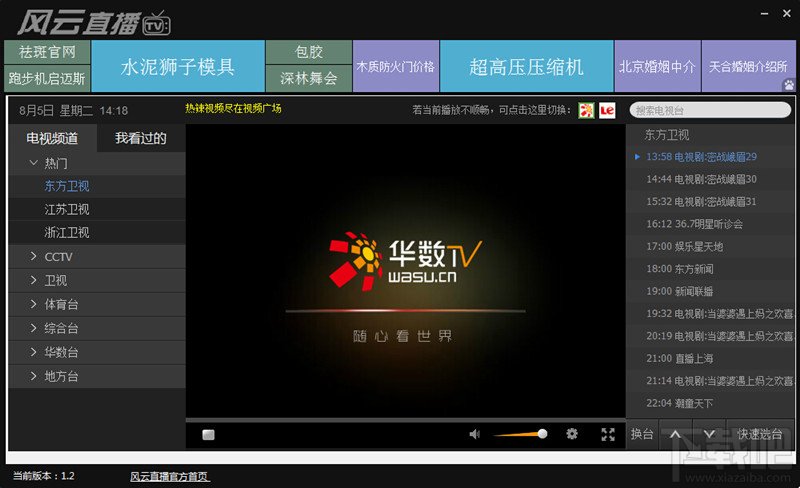Open the 祛斑官网 ad
The height and width of the screenshot is (488, 800).
click(x=47, y=52)
